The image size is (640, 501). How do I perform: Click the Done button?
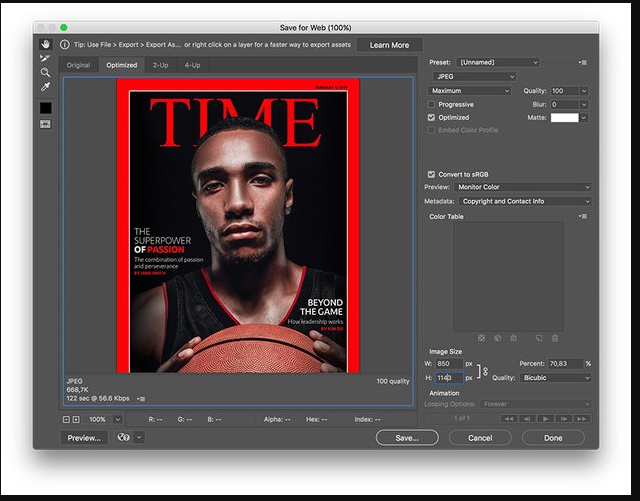tap(553, 438)
